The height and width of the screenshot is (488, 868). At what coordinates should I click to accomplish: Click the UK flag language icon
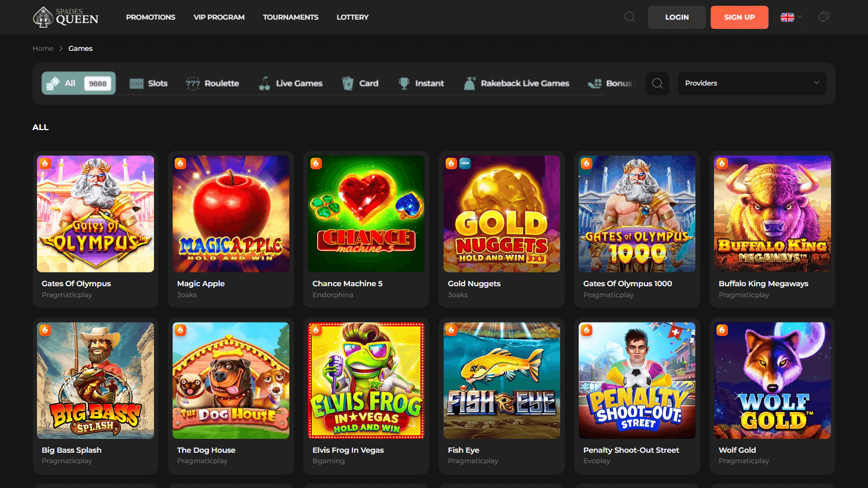(x=787, y=17)
